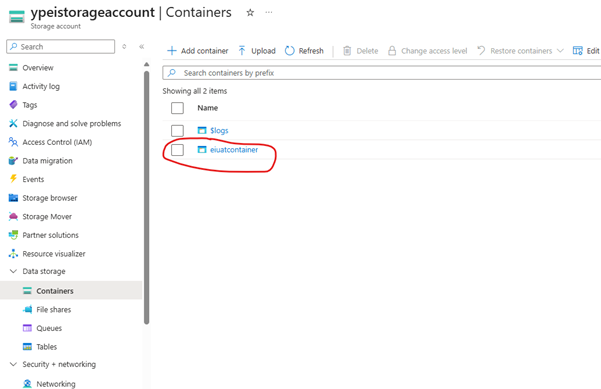601x389 pixels.
Task: Select all containers with the header checkbox
Action: [177, 108]
